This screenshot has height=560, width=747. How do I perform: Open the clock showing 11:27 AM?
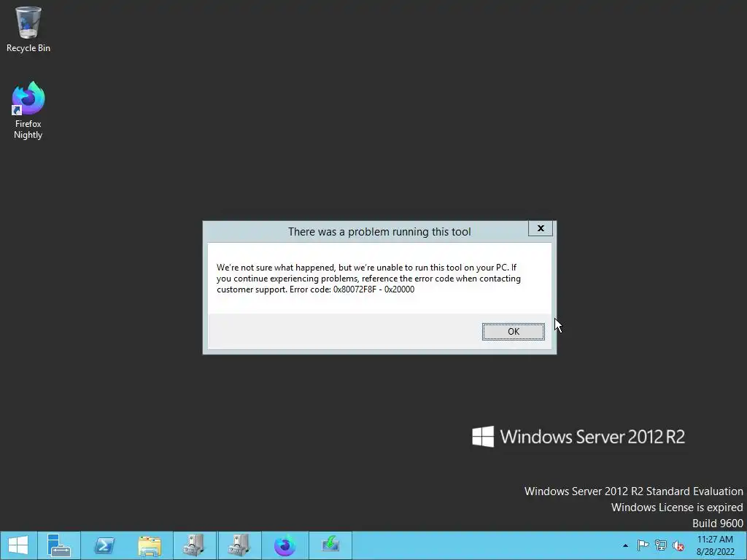click(x=715, y=545)
